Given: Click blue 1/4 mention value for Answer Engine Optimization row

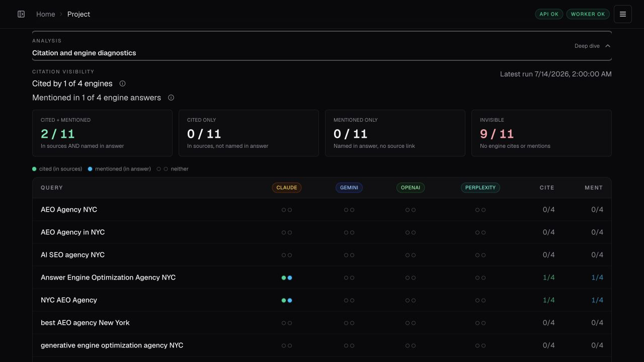Looking at the screenshot, I should pos(597,278).
